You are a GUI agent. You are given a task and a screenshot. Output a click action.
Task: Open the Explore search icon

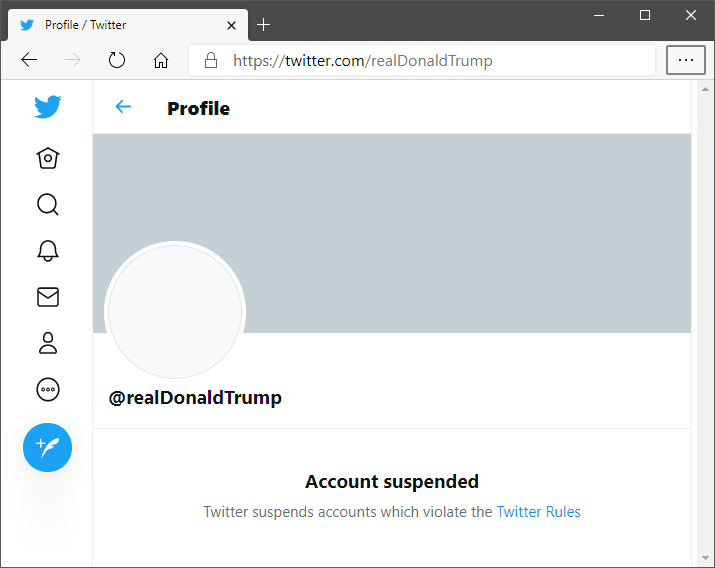[47, 205]
